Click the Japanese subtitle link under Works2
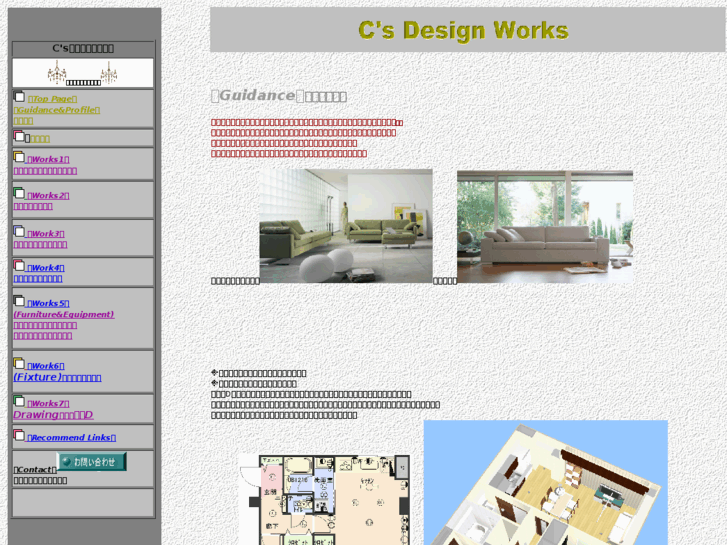This screenshot has height=545, width=727. pyautogui.click(x=33, y=206)
